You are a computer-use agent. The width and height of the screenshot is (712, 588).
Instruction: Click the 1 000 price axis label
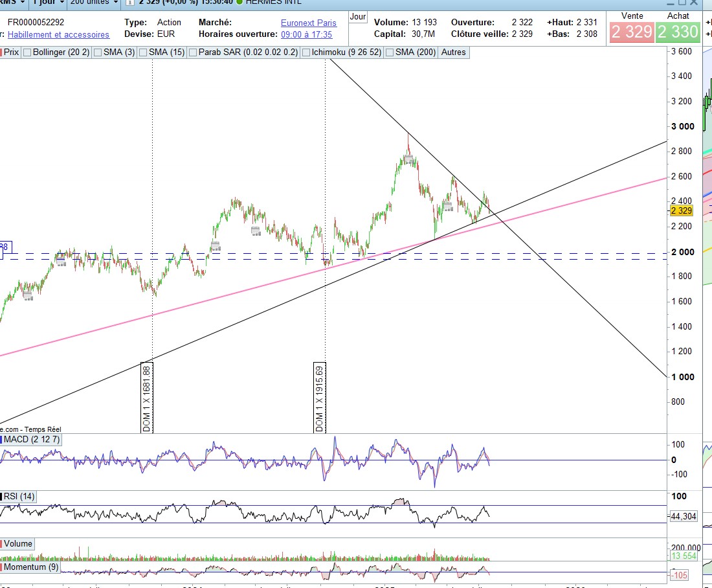click(x=683, y=377)
